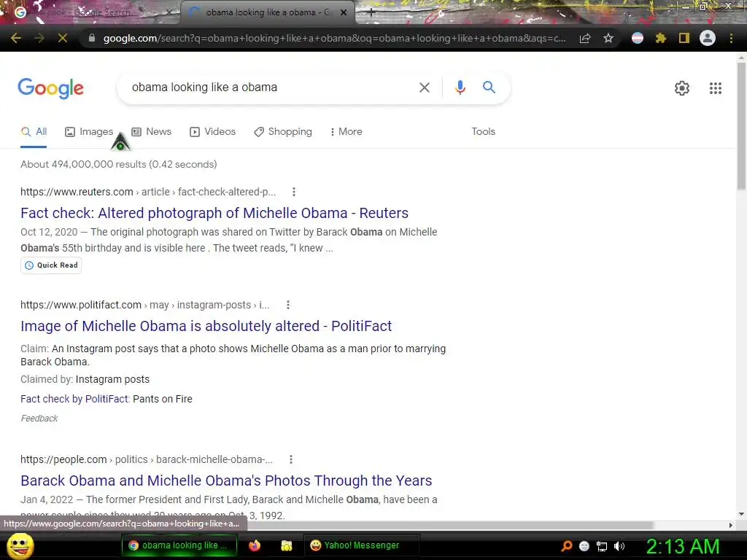Screen dimensions: 747x560
Task: Open Barack and Michelle Obama's Photos headline
Action: point(226,481)
